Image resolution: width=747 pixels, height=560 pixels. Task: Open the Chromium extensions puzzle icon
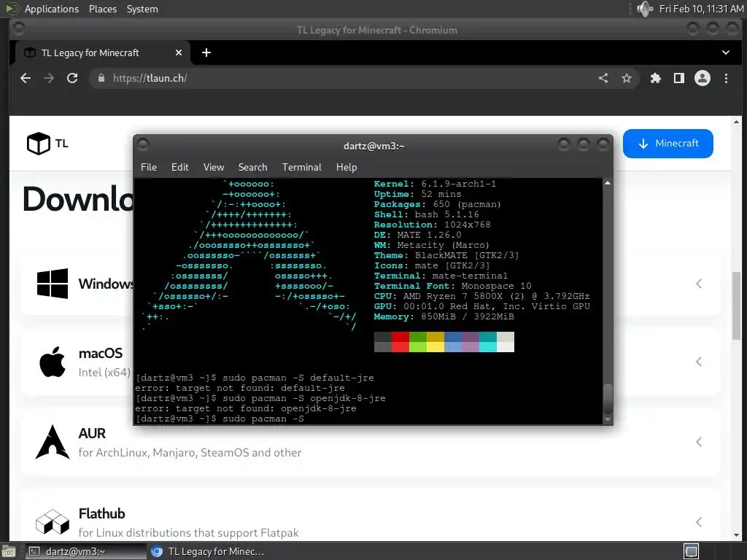click(x=656, y=78)
